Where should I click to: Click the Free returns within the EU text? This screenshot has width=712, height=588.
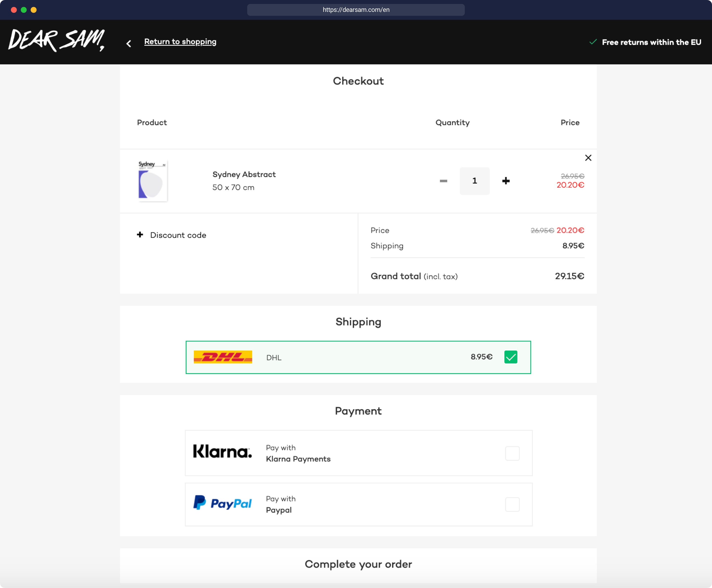pos(651,42)
